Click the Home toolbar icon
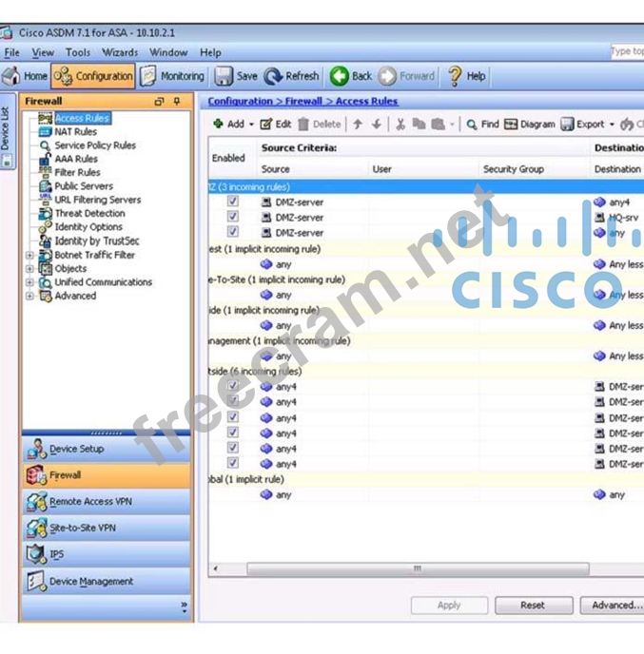Viewport: 644px width, 654px height. coord(11,76)
